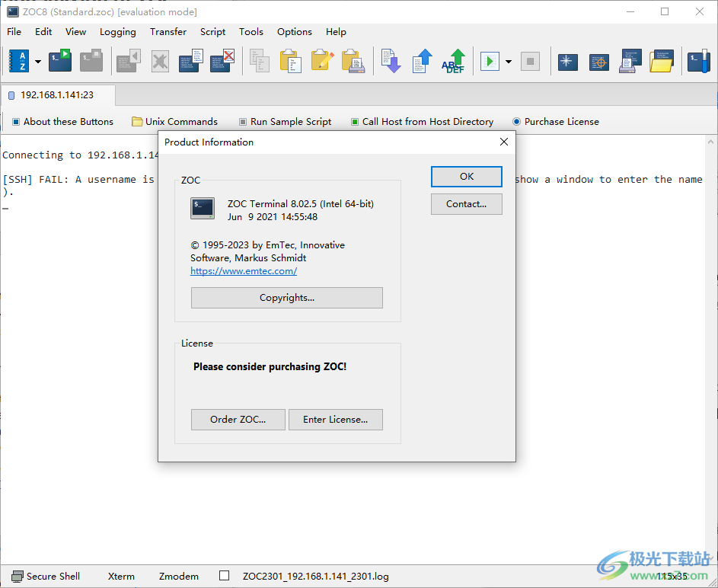
Task: Click the Paste clipboard icon
Action: (291, 61)
